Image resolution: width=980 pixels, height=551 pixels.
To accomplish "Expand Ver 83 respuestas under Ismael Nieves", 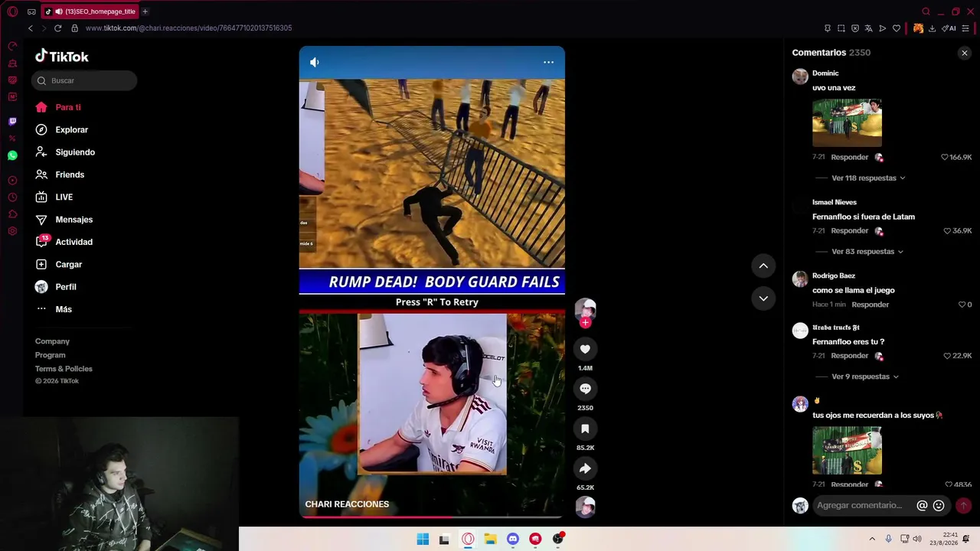I will point(867,252).
